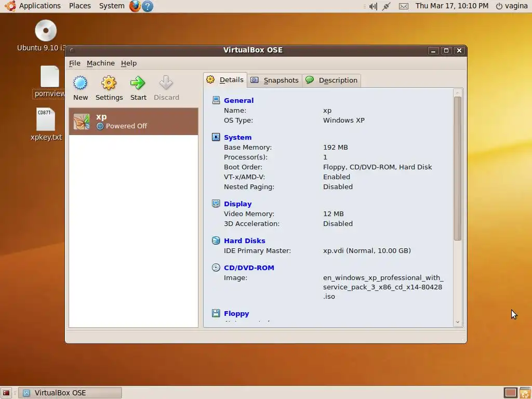
Task: Click the mail envelope indicator icon
Action: [x=403, y=6]
